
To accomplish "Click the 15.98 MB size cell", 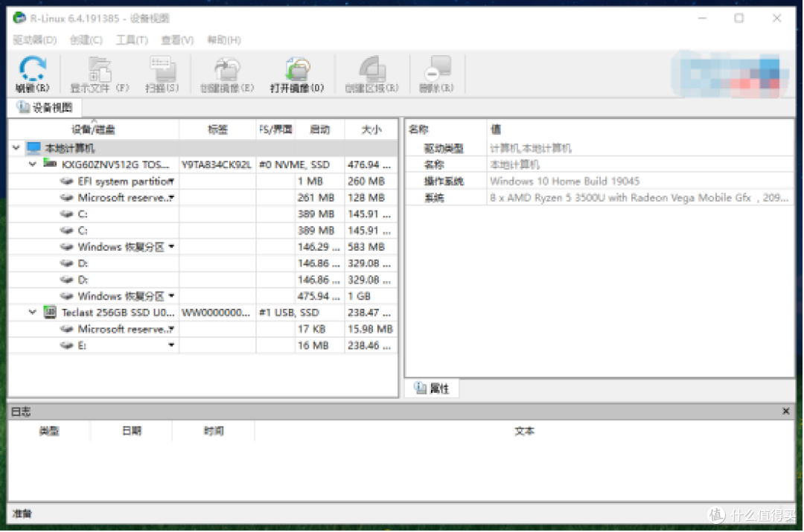I will click(370, 329).
